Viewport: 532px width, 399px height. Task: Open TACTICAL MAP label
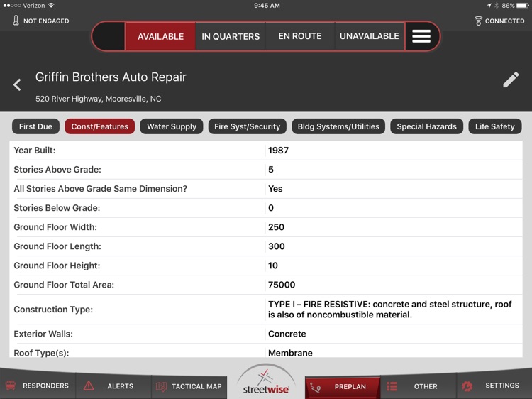coord(196,386)
